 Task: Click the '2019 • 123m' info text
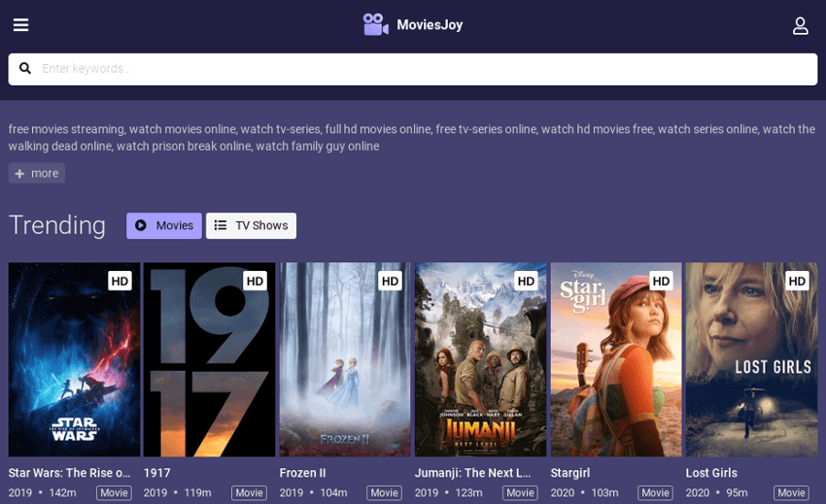(449, 493)
